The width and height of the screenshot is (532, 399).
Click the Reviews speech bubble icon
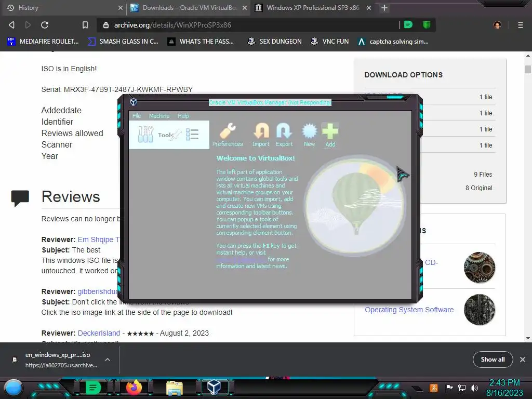[20, 198]
